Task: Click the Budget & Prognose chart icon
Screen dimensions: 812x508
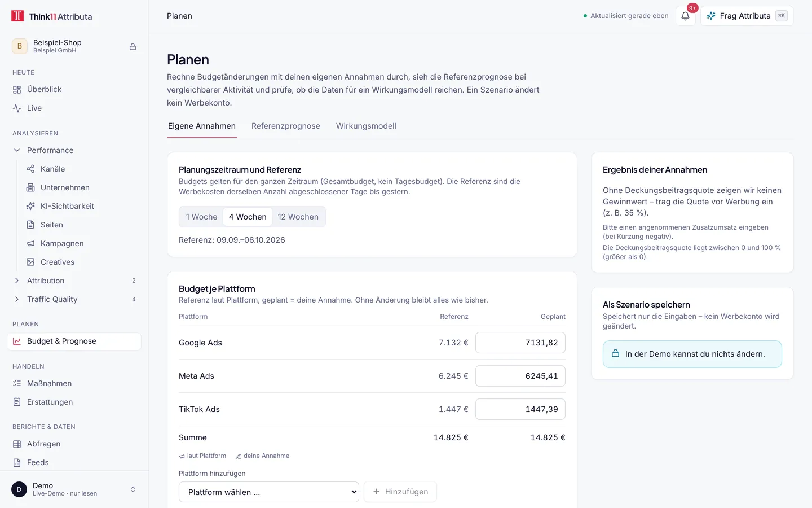Action: point(17,341)
